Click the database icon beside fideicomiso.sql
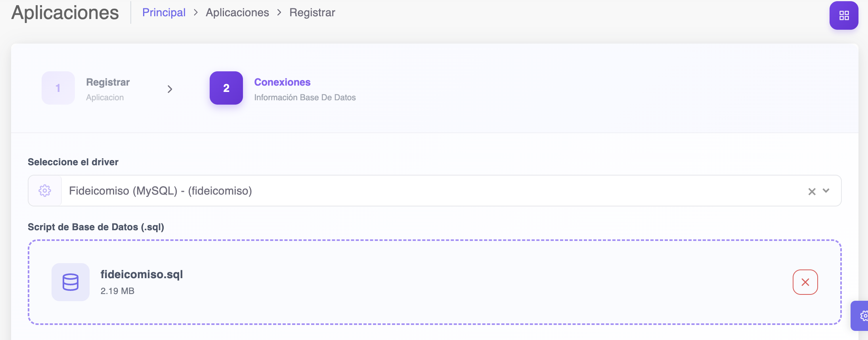 tap(71, 282)
